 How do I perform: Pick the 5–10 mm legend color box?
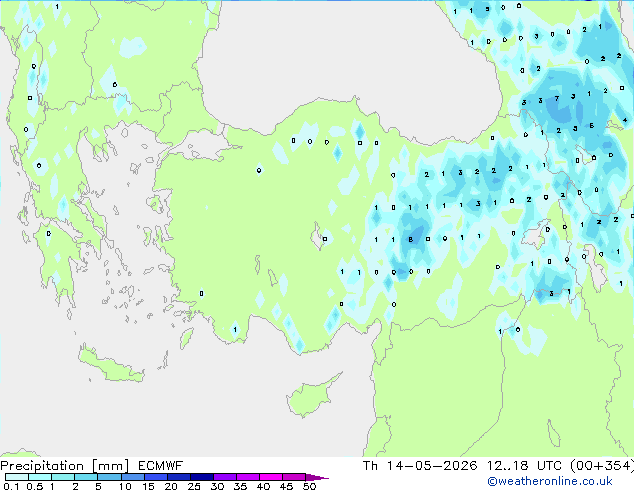pyautogui.click(x=109, y=477)
